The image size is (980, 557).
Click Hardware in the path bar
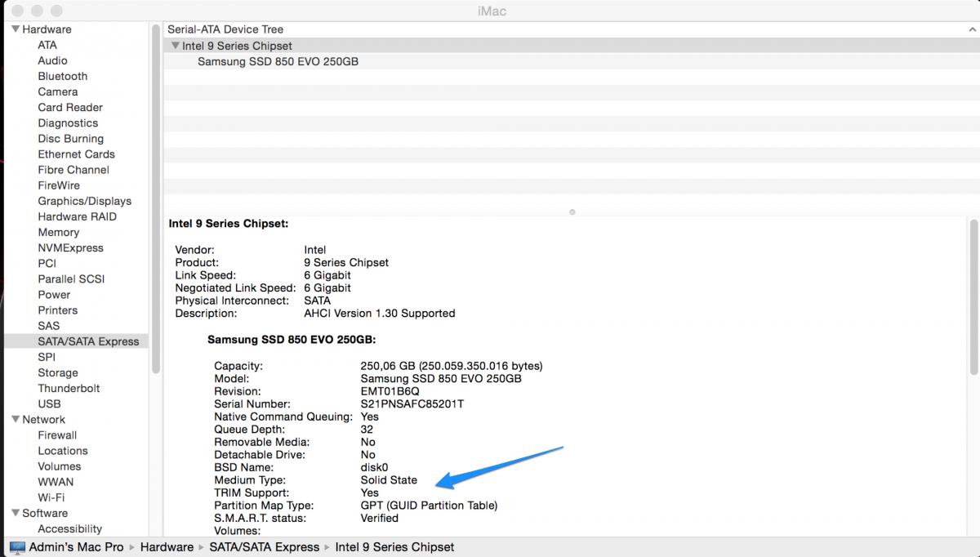click(167, 547)
